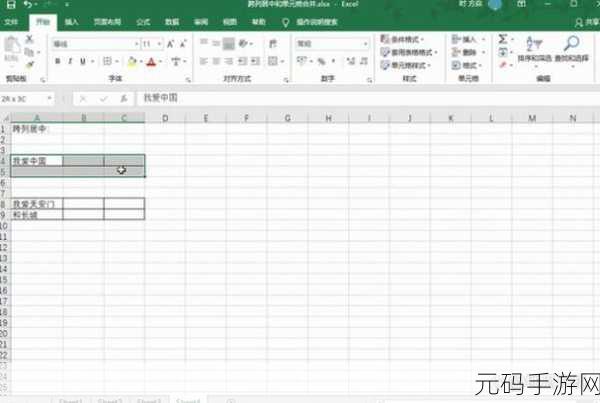Click the formula bar input
600x403 pixels.
coord(368,98)
